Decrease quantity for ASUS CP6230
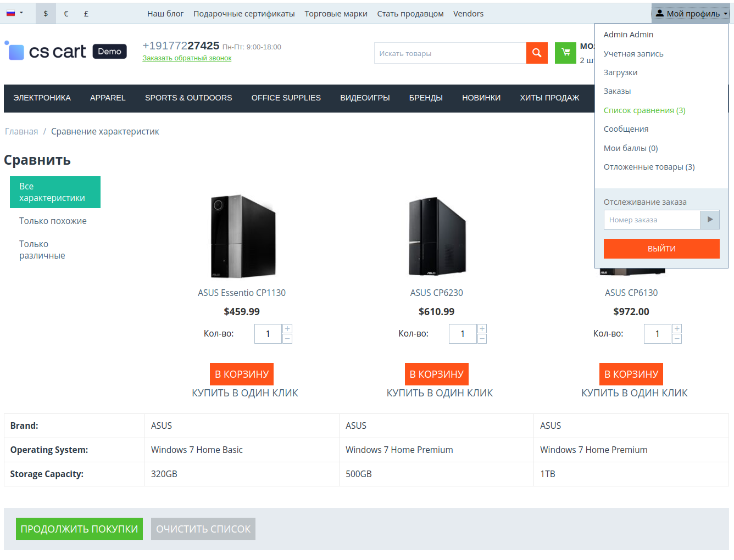 point(482,339)
